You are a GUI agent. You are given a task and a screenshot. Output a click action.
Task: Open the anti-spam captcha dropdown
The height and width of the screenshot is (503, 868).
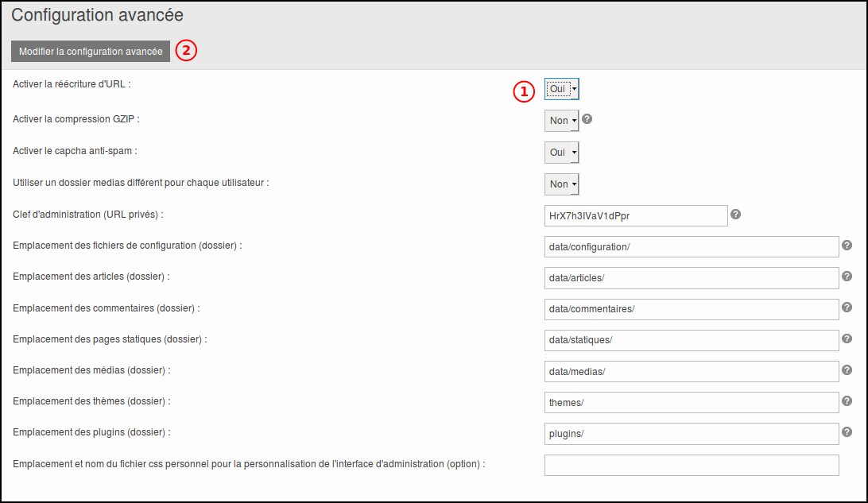coord(562,153)
